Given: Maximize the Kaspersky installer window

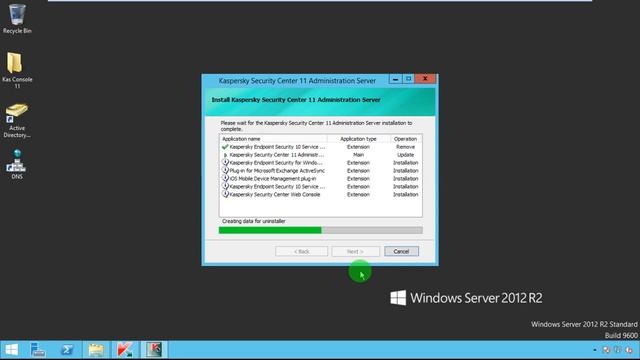Looking at the screenshot, I should click(408, 79).
